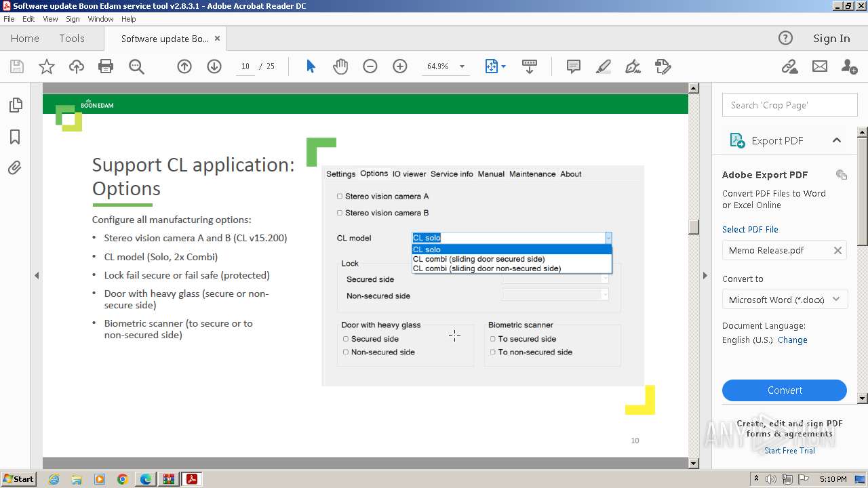Screen dimensions: 868x488
Task: Open the Page Thumbnails panel
Action: 15,105
